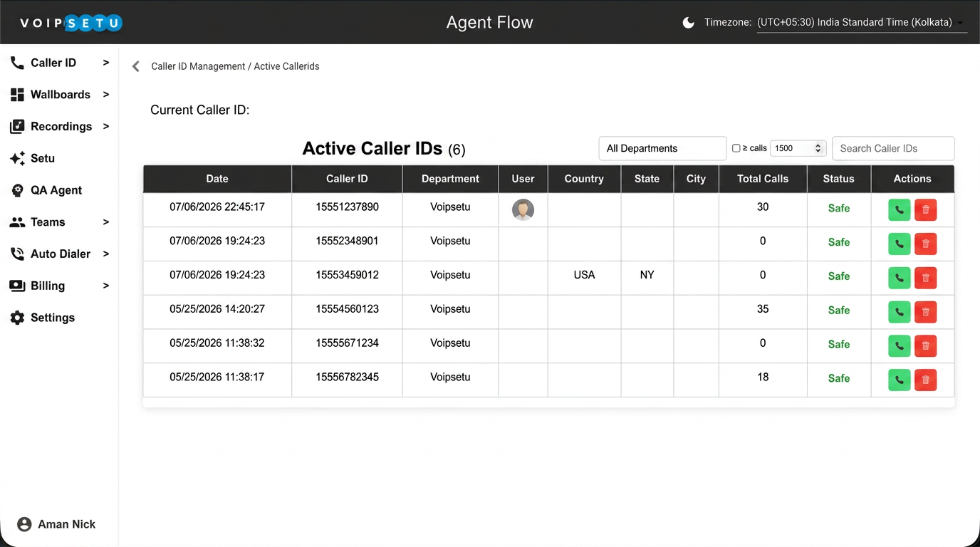Toggle dark mode with the moon icon
Viewport: 980px width, 547px height.
click(x=688, y=23)
